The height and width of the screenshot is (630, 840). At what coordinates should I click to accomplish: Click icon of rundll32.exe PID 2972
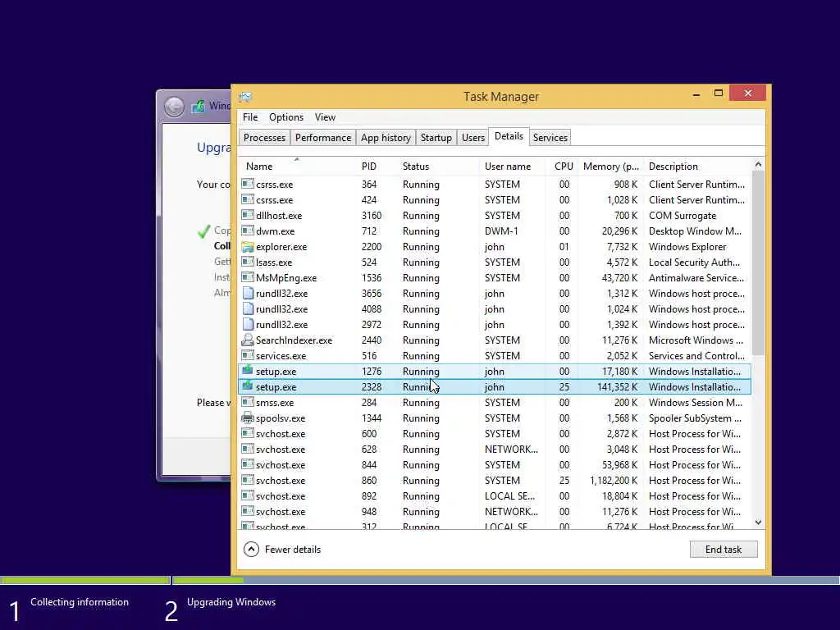click(x=248, y=325)
